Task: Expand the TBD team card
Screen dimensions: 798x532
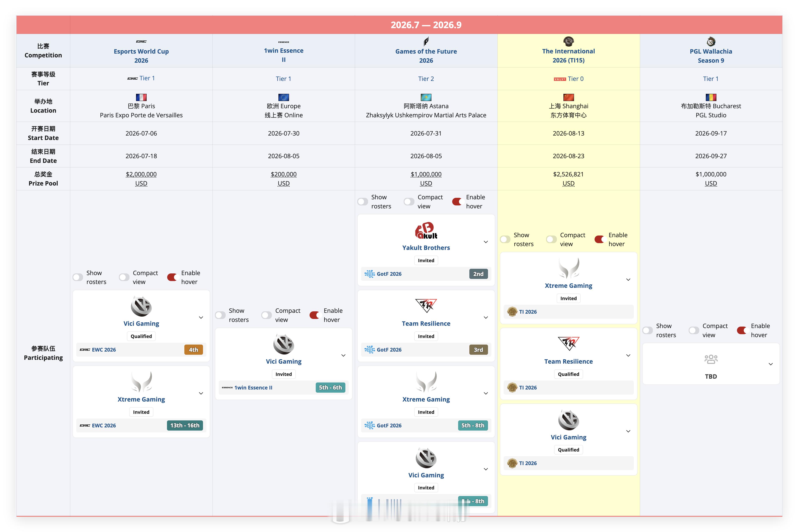Action: point(770,364)
